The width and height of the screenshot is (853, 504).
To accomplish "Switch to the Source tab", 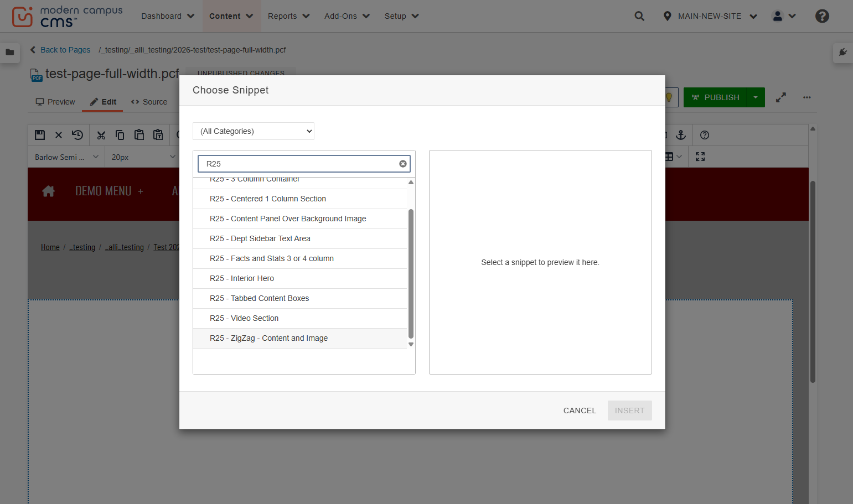I will point(149,102).
